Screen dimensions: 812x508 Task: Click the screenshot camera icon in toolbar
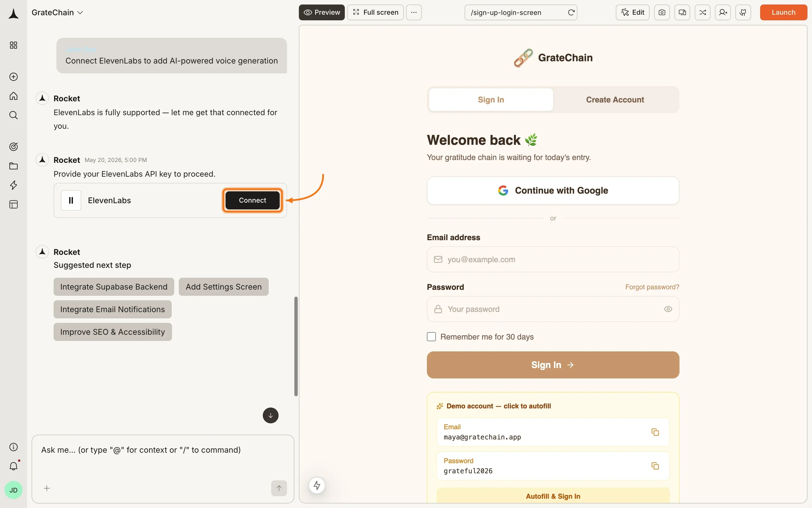pyautogui.click(x=662, y=12)
